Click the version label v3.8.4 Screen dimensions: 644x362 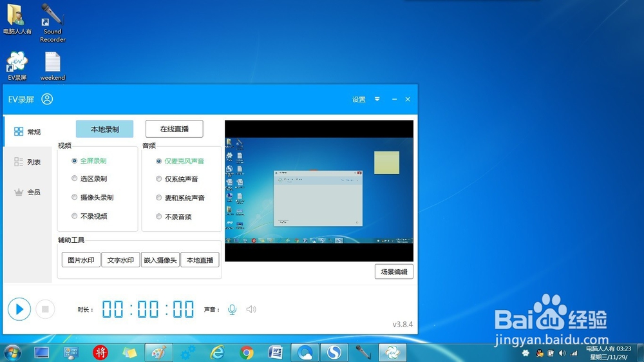coord(402,324)
